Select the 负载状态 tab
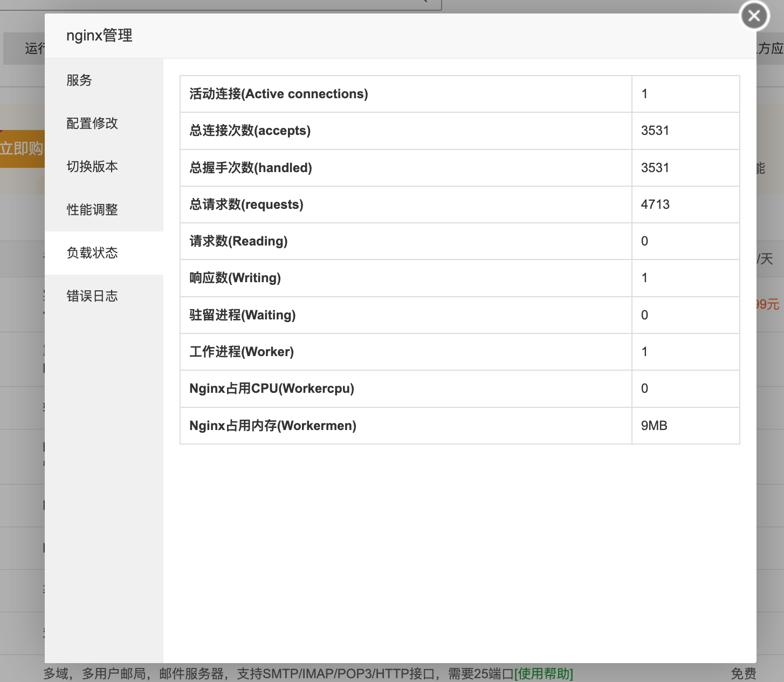This screenshot has height=682, width=784. coord(104,253)
